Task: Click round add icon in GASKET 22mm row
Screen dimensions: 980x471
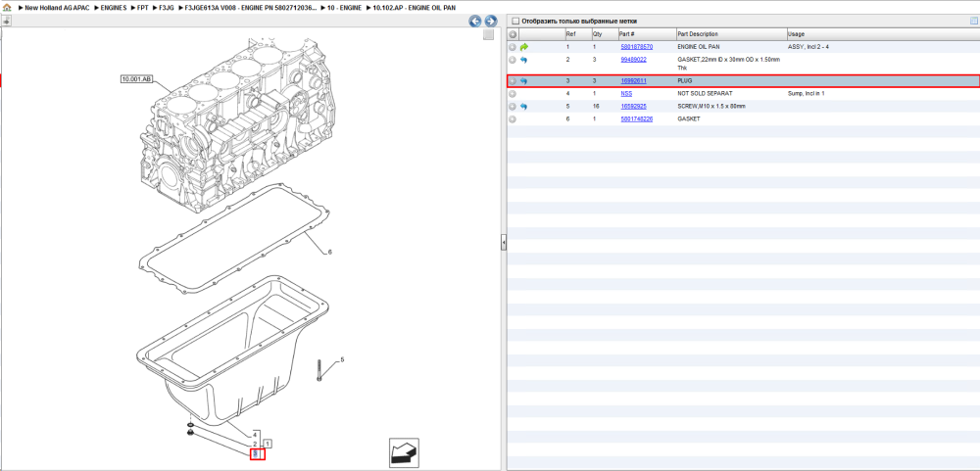Action: (x=513, y=60)
